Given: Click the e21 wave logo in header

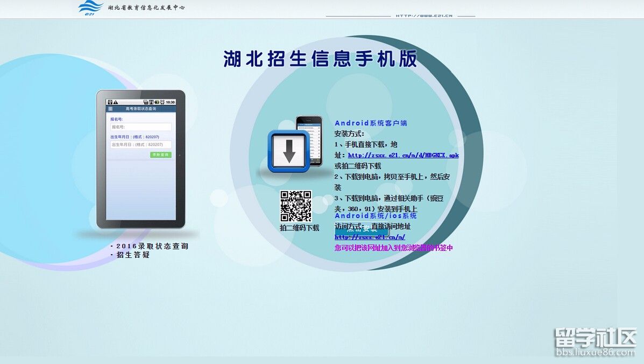Looking at the screenshot, I should click(x=90, y=8).
